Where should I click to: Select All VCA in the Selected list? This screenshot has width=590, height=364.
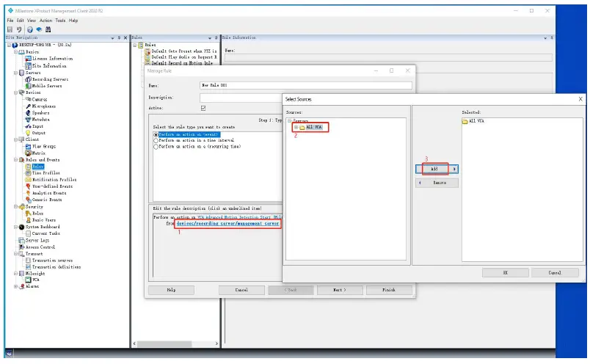(x=473, y=121)
